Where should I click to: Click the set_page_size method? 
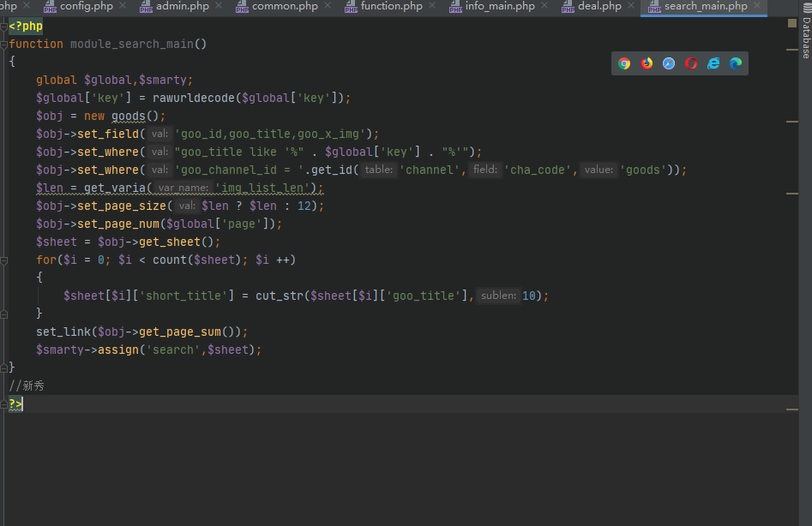coord(122,206)
